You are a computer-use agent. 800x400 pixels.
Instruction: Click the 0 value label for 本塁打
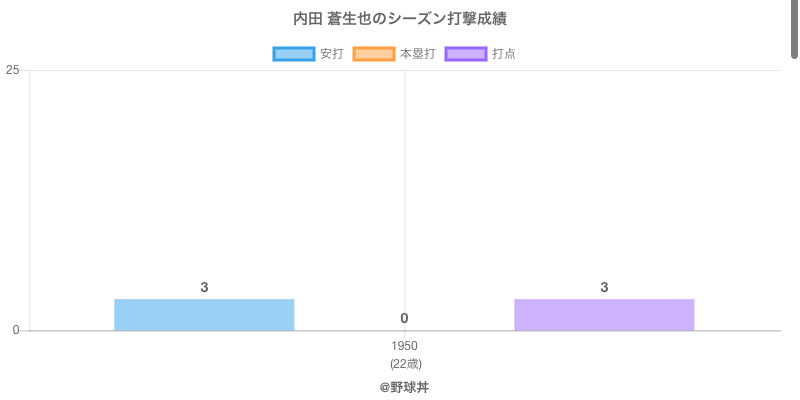coord(404,318)
